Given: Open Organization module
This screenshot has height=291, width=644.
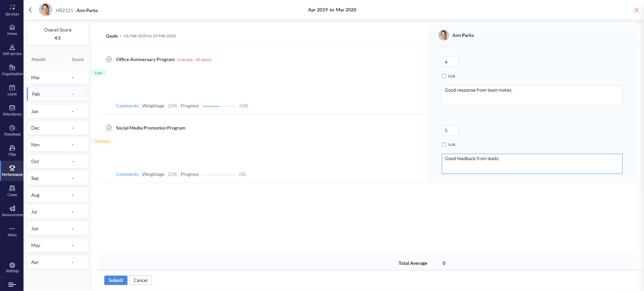Looking at the screenshot, I should [x=12, y=70].
